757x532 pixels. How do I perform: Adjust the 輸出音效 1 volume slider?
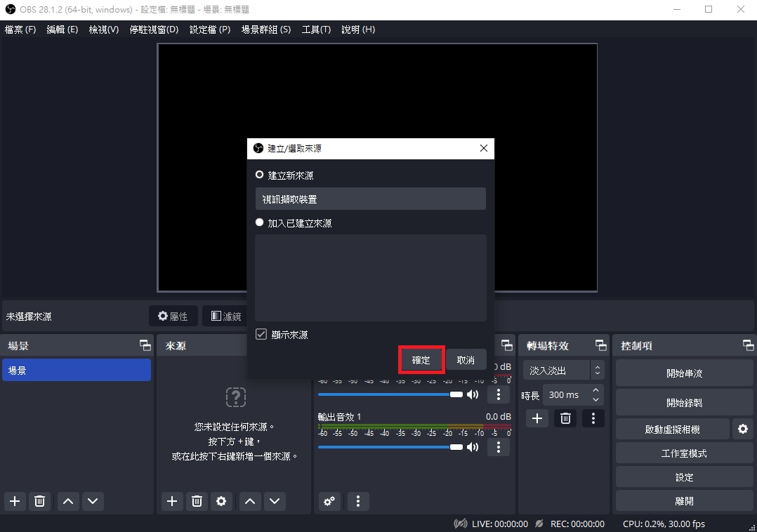point(390,447)
